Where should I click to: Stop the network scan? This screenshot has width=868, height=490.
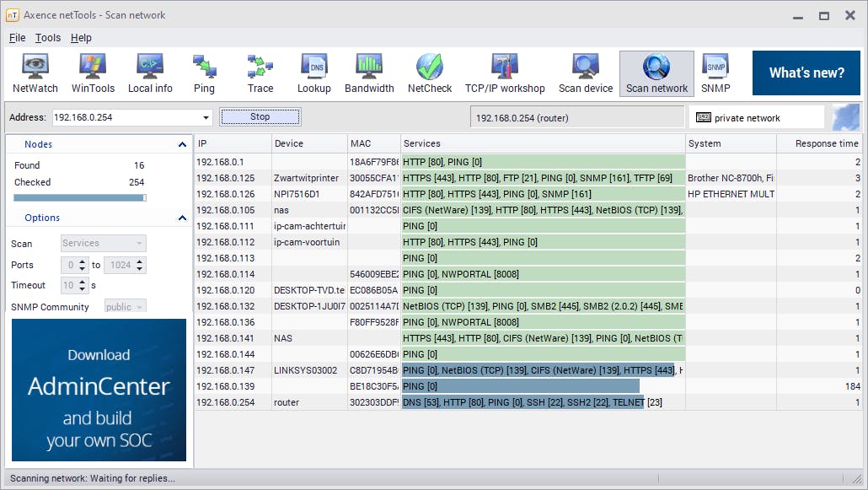click(260, 117)
